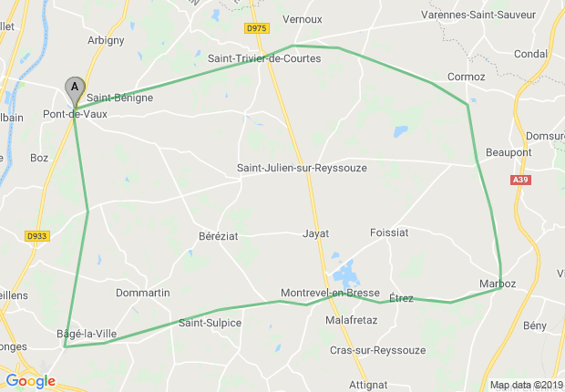This screenshot has width=565, height=392.
Task: Click the Map data ©2019 attribution
Action: click(527, 385)
